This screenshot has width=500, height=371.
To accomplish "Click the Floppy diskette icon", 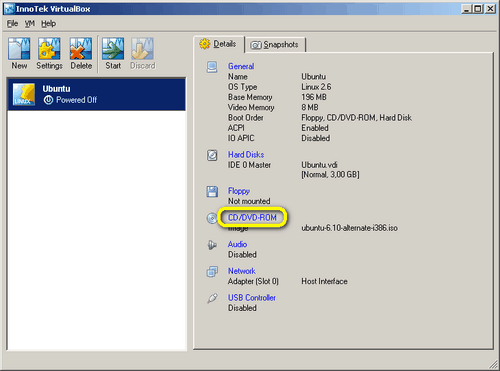I will point(212,192).
